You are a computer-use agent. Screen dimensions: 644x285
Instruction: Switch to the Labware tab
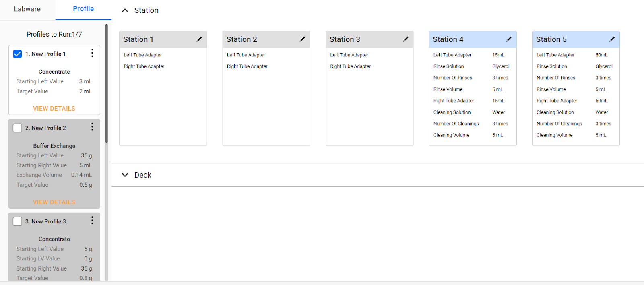click(27, 9)
